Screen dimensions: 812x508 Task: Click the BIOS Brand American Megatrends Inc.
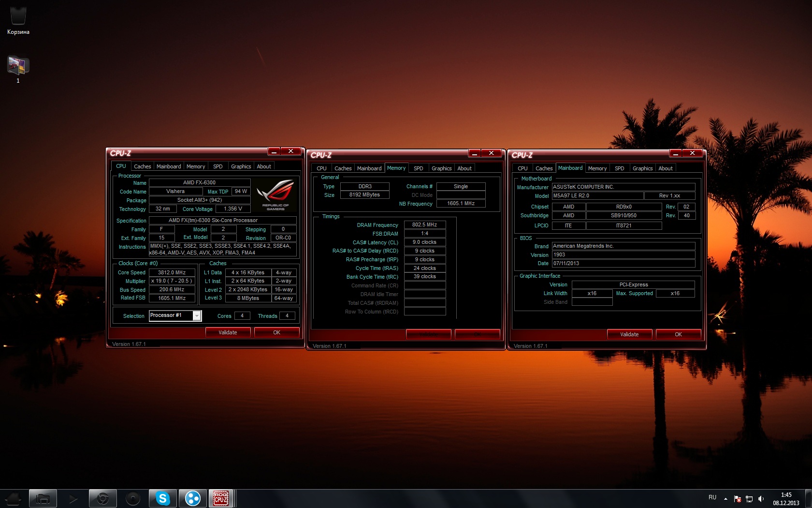(x=623, y=246)
